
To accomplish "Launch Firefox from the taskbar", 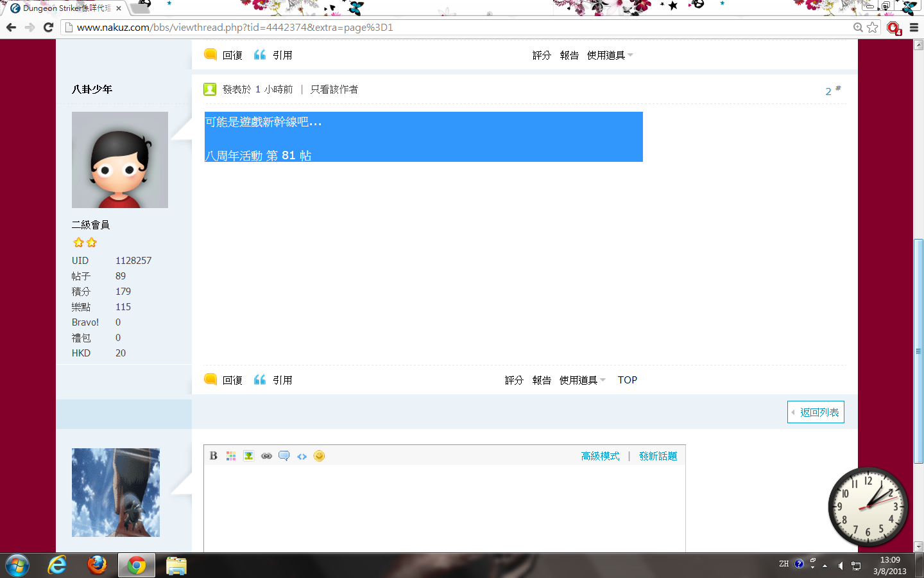I will (x=97, y=565).
